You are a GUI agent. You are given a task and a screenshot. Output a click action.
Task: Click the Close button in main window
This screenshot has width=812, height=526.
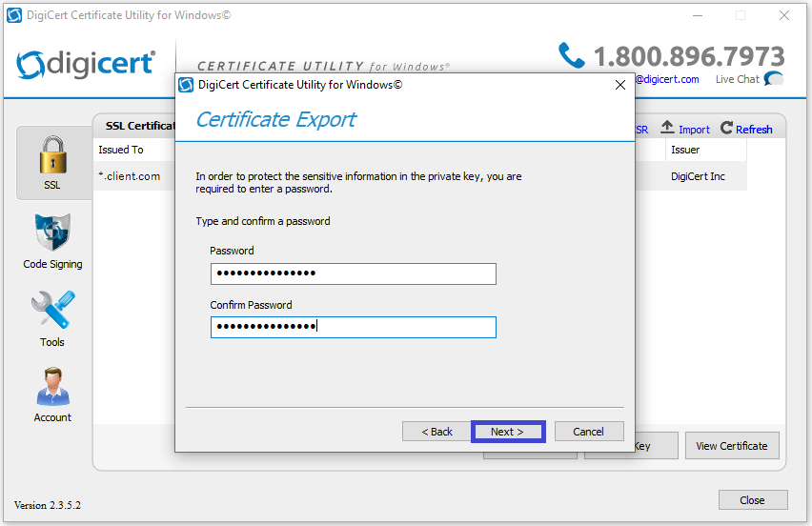coord(753,500)
